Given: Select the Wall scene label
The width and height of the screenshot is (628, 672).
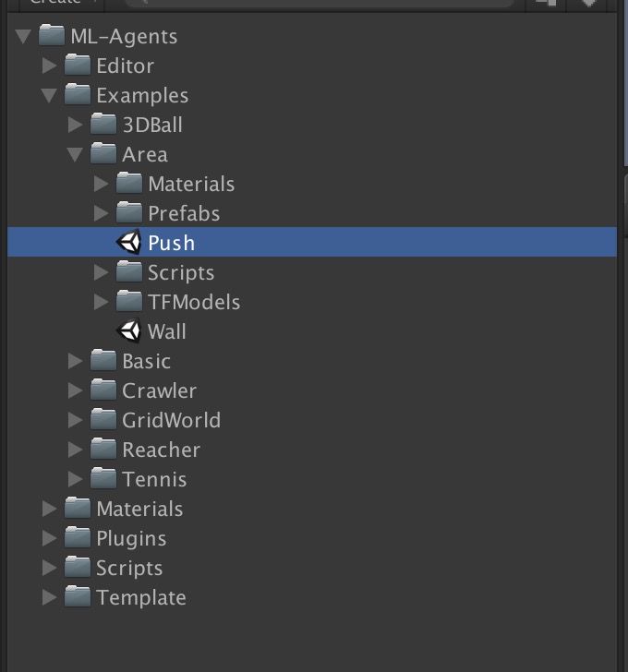Looking at the screenshot, I should [167, 331].
